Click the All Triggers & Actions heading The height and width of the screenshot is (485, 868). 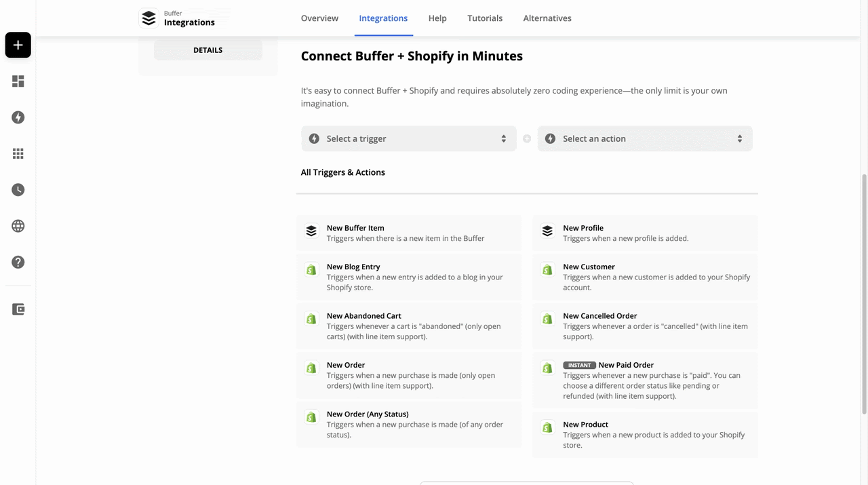click(x=343, y=172)
